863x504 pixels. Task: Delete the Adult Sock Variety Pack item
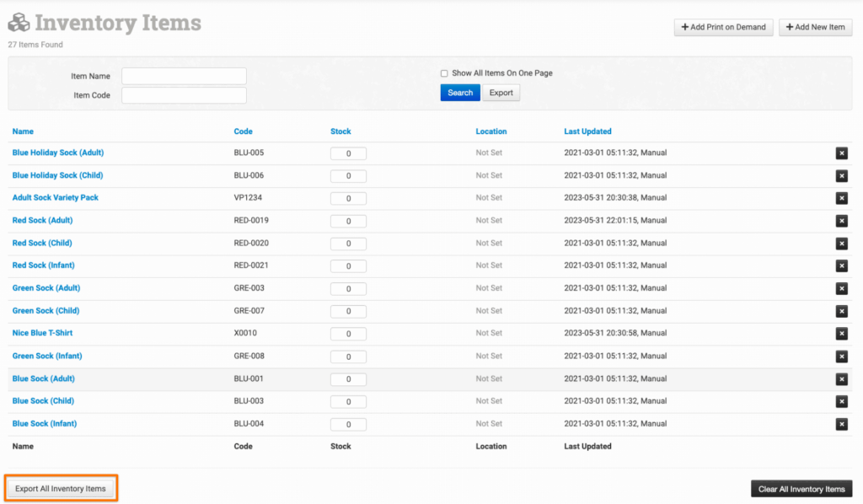point(841,198)
